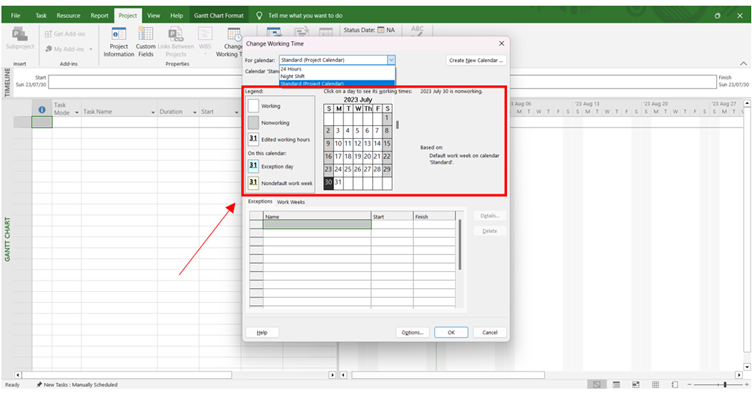Click the exceptions list vertical scrollbar
Screen dimensions: 752x393
[459, 245]
